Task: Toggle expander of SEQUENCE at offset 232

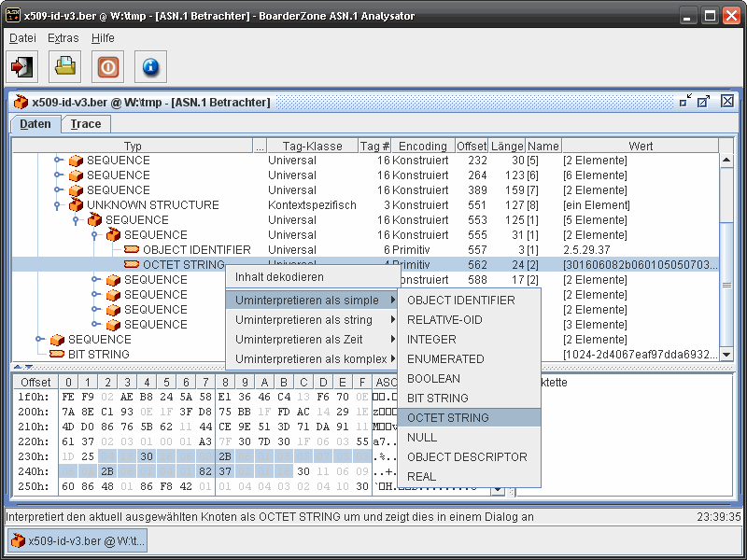Action: click(x=58, y=160)
